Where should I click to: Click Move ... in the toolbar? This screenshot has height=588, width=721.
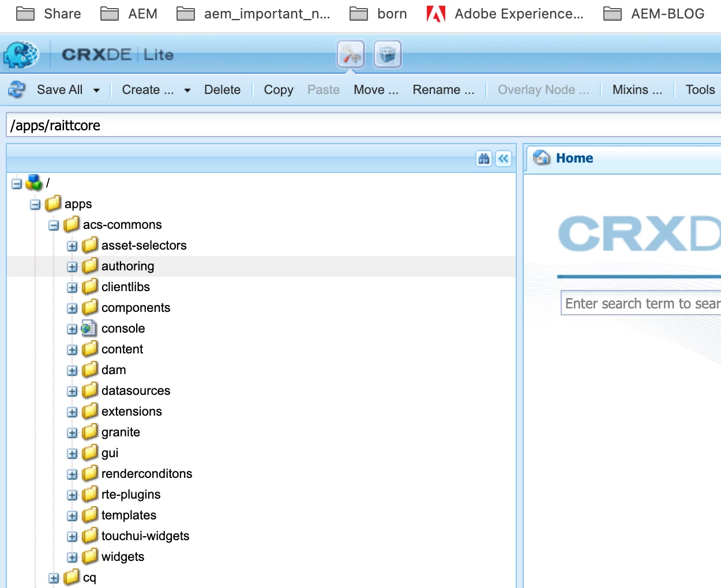376,89
